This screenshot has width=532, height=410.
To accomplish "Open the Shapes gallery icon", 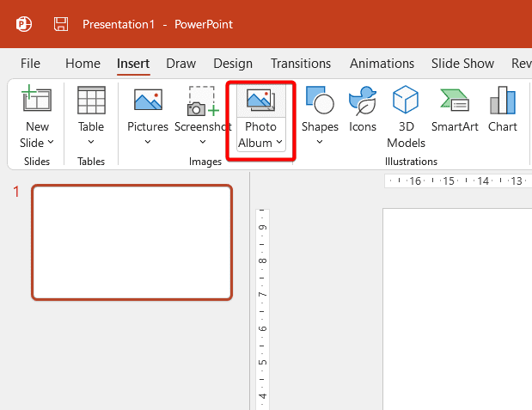I will 320,101.
